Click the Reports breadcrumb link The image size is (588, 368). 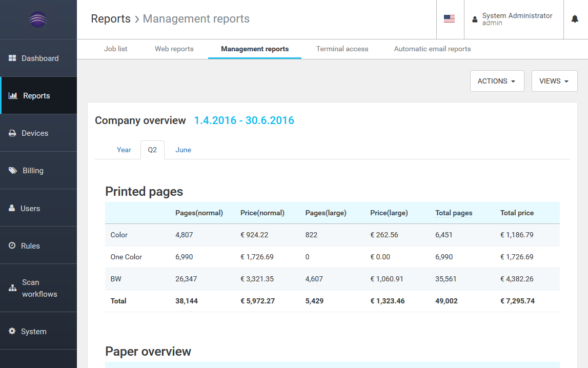point(111,19)
